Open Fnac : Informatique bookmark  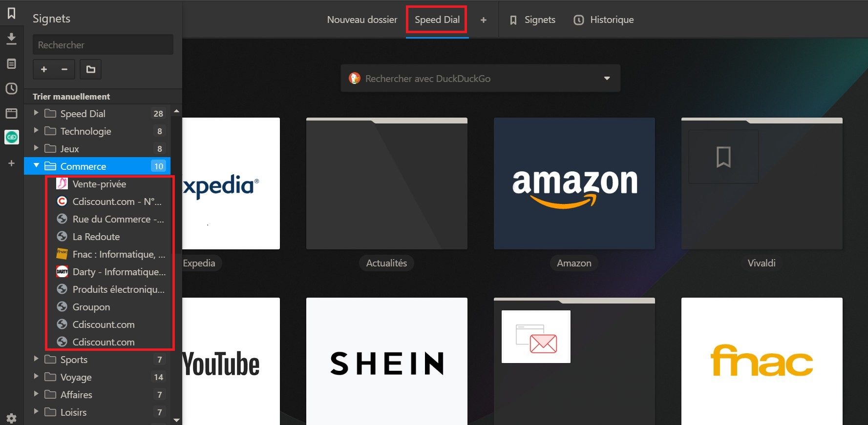pos(110,254)
